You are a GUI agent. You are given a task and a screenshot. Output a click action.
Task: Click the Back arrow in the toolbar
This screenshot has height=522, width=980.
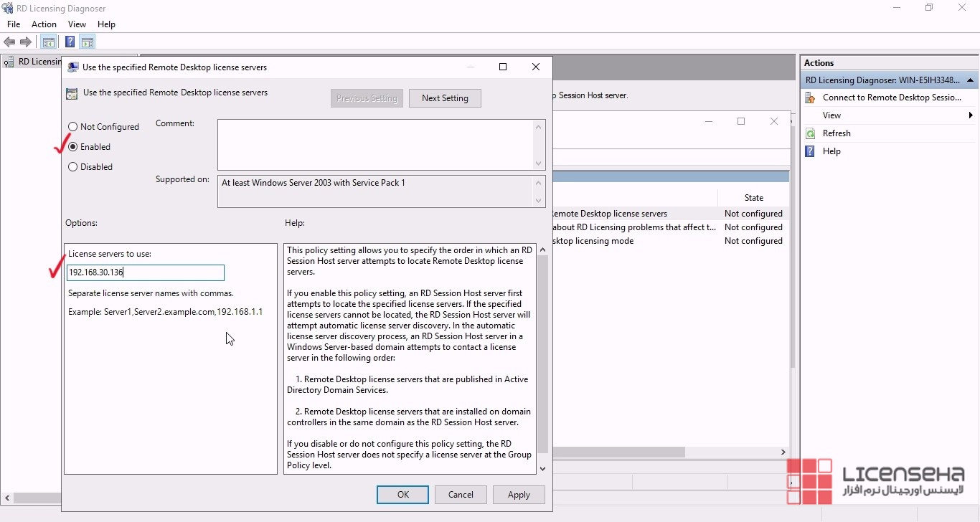(x=9, y=42)
